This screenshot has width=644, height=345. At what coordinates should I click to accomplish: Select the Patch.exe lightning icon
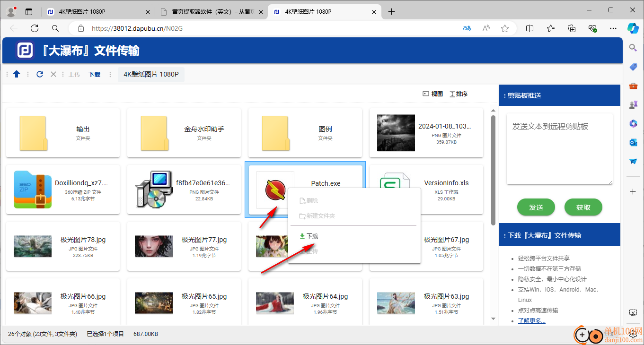coord(275,190)
